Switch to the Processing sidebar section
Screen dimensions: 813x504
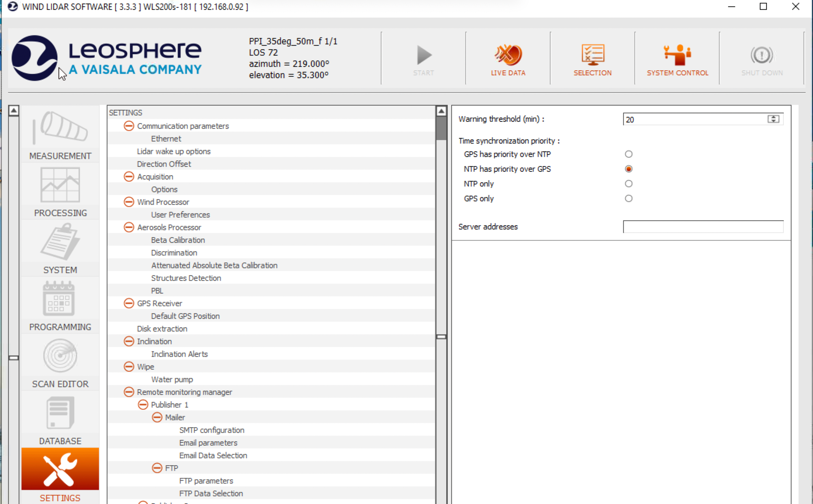60,193
